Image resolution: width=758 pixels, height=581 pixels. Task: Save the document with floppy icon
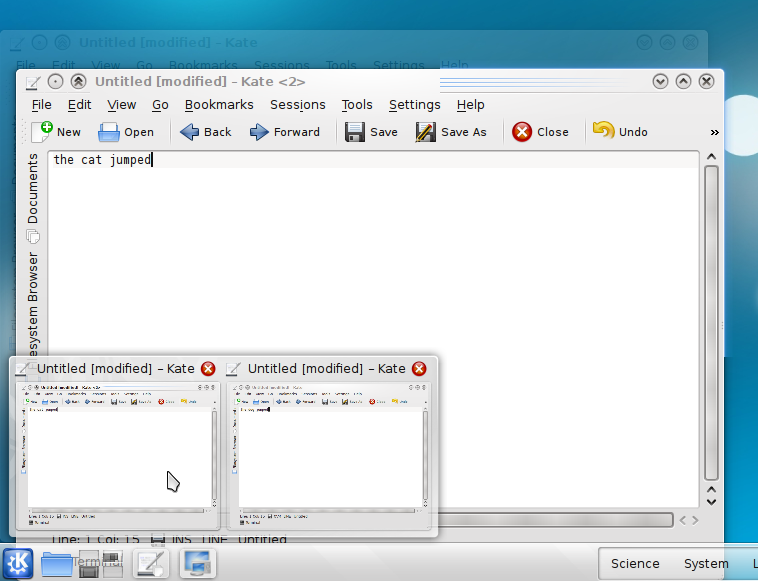pyautogui.click(x=355, y=132)
